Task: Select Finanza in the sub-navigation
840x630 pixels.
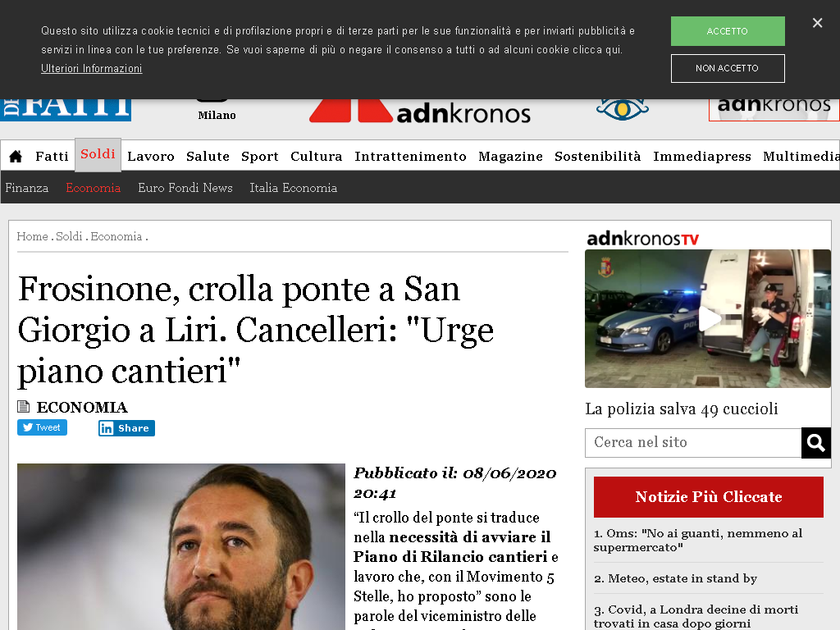Action: point(27,188)
